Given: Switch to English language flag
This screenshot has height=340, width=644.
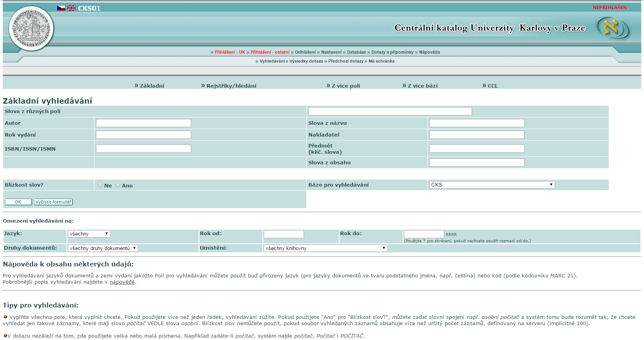Looking at the screenshot, I should (x=71, y=8).
